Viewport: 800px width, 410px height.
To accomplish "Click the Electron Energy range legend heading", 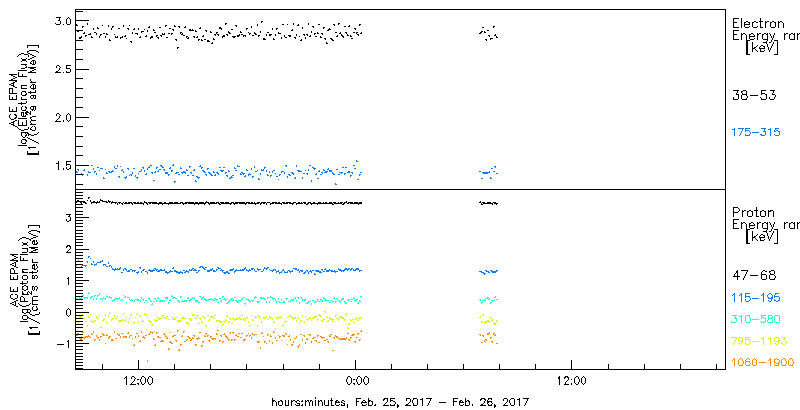I will click(765, 37).
